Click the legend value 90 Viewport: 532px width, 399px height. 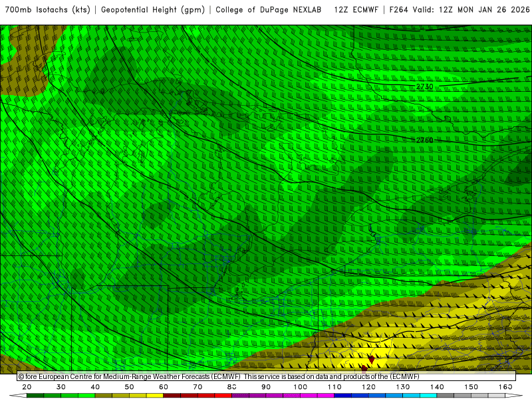tap(266, 387)
